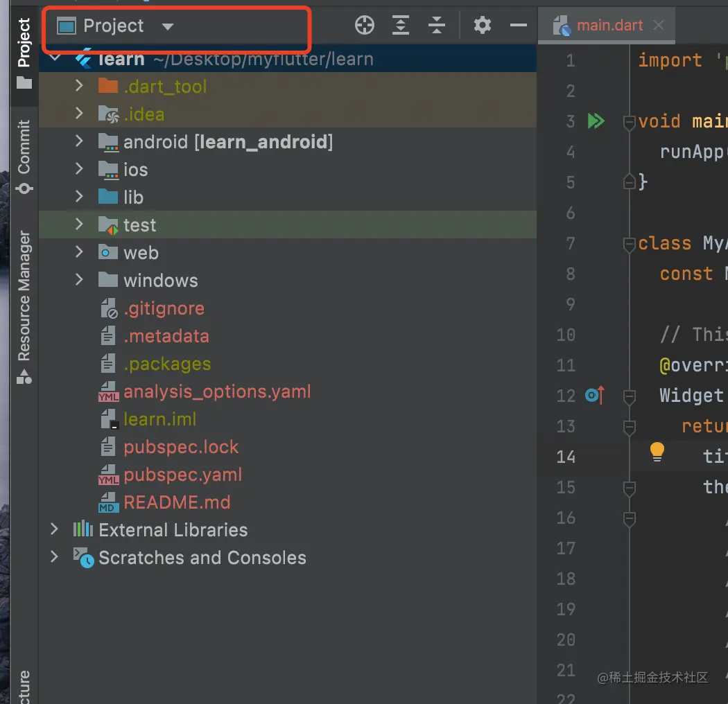
Task: Select the web folder icon
Action: click(108, 252)
